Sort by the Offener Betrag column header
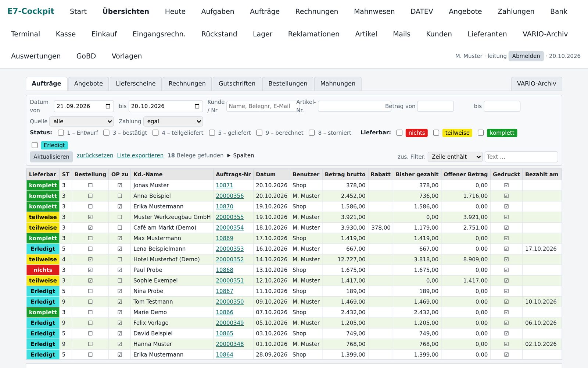 pos(465,174)
